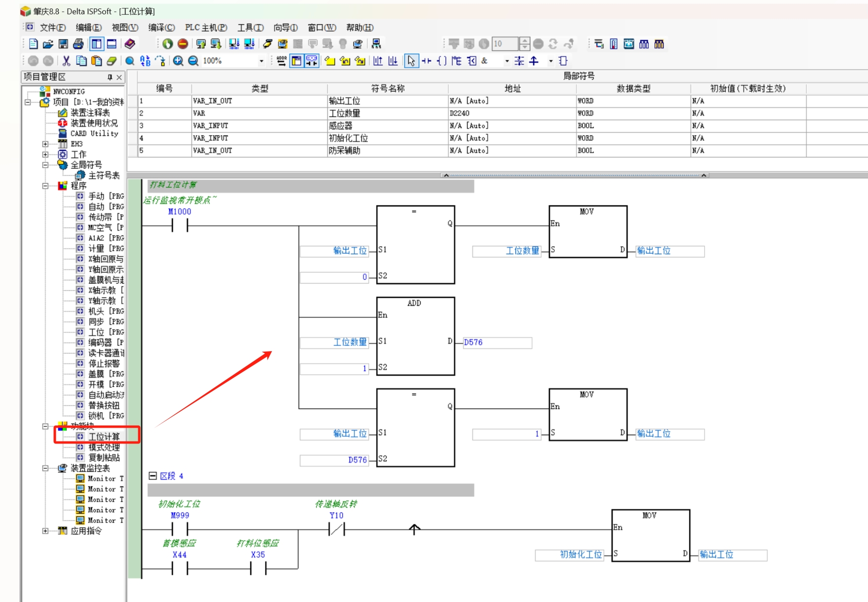Click the help book icon
Viewport: 868px width, 602px height.
pyautogui.click(x=130, y=44)
